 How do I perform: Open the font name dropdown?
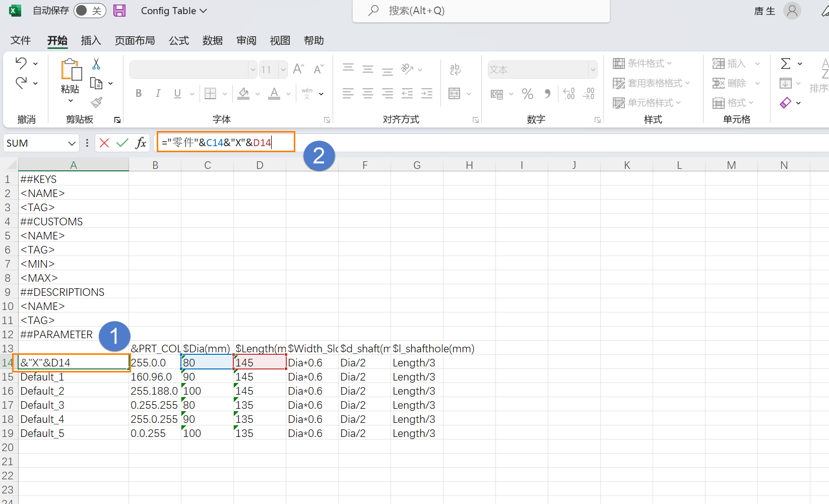(252, 70)
